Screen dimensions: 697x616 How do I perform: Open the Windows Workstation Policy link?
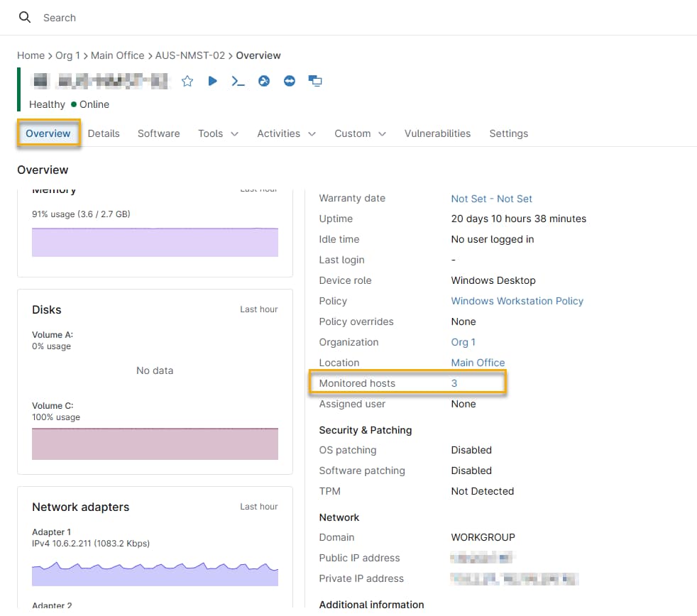(517, 301)
